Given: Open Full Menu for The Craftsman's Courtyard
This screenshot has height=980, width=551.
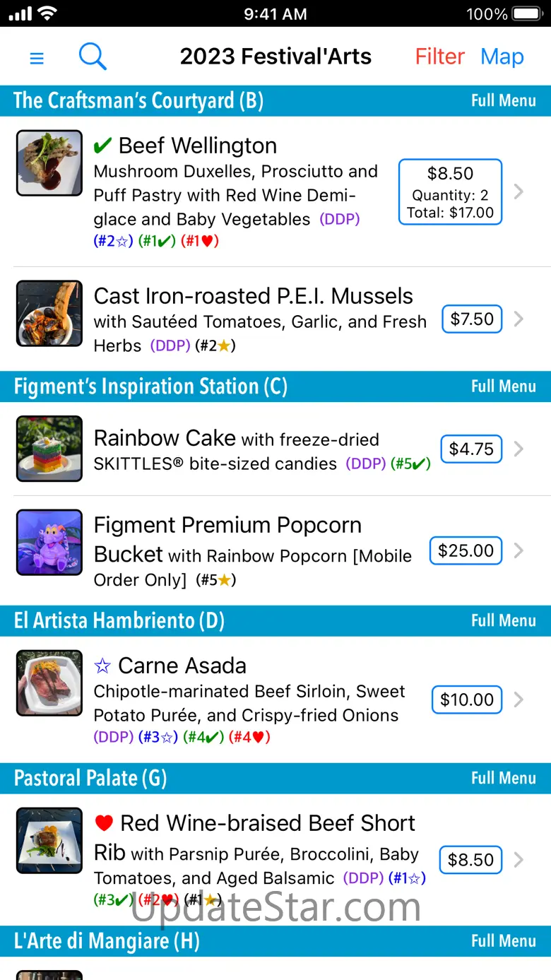Looking at the screenshot, I should [503, 101].
